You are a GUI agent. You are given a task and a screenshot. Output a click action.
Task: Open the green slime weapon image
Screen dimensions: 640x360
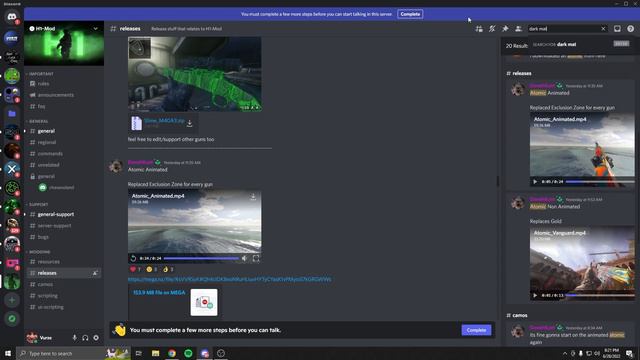pyautogui.click(x=195, y=74)
